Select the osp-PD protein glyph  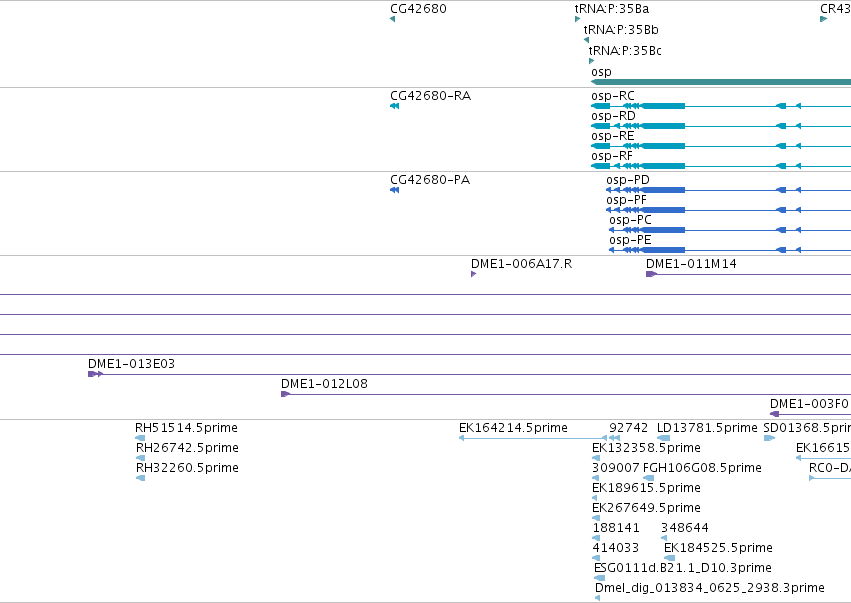728,190
